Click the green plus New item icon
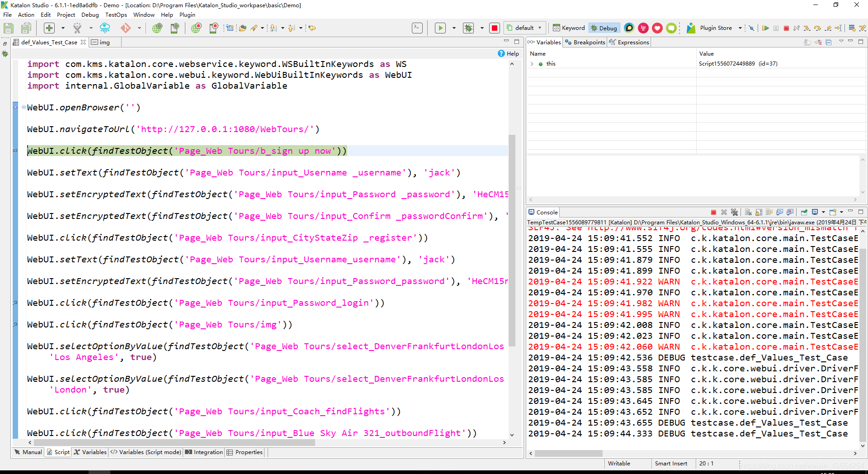The image size is (868, 474). click(x=49, y=28)
